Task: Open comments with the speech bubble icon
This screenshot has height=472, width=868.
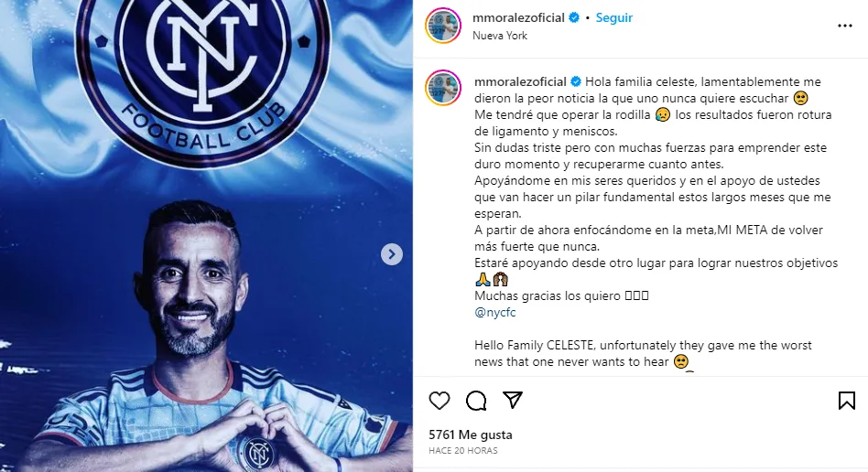Action: click(476, 400)
